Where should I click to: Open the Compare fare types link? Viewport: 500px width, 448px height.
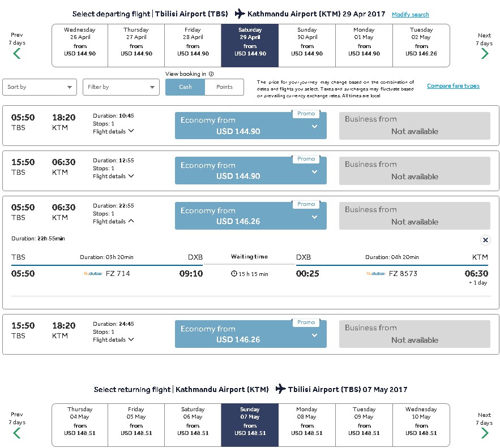(x=453, y=86)
